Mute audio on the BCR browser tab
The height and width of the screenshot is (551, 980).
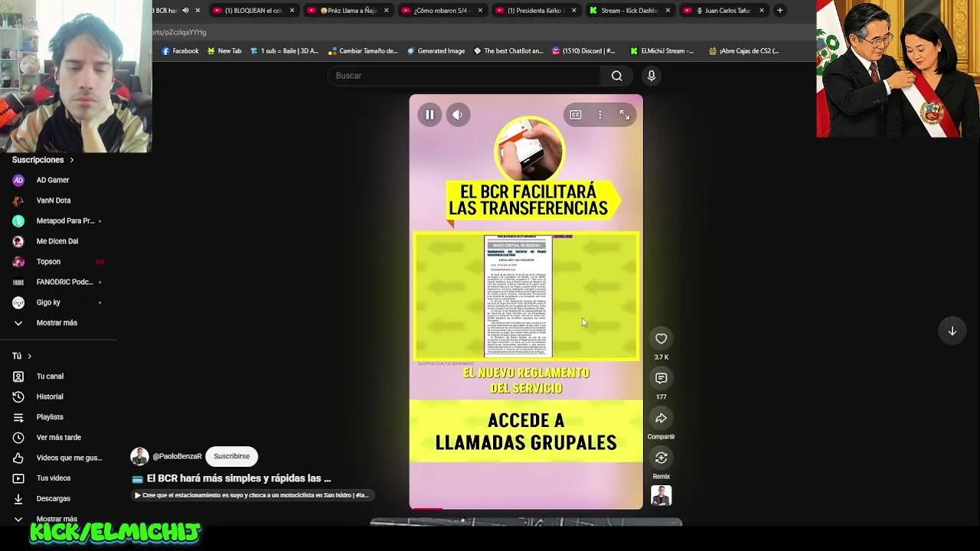point(185,11)
